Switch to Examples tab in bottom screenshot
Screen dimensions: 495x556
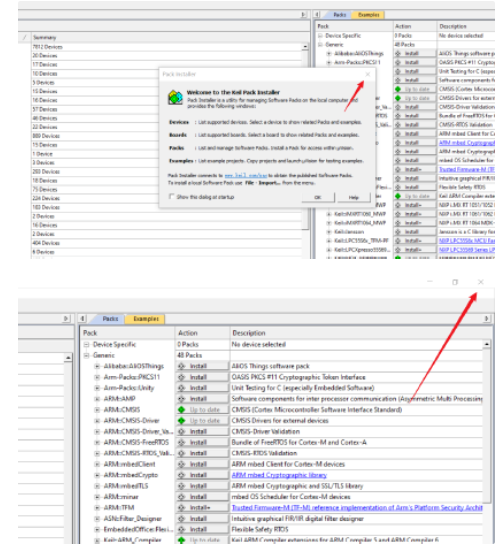pyautogui.click(x=146, y=319)
